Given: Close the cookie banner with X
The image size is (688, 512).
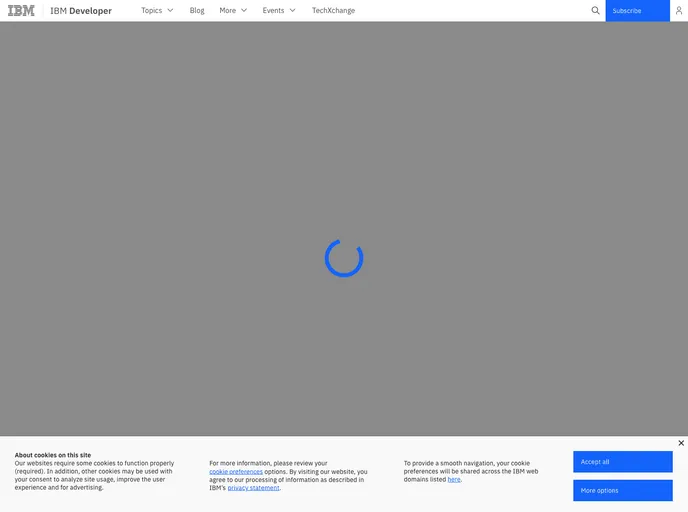Looking at the screenshot, I should (681, 443).
